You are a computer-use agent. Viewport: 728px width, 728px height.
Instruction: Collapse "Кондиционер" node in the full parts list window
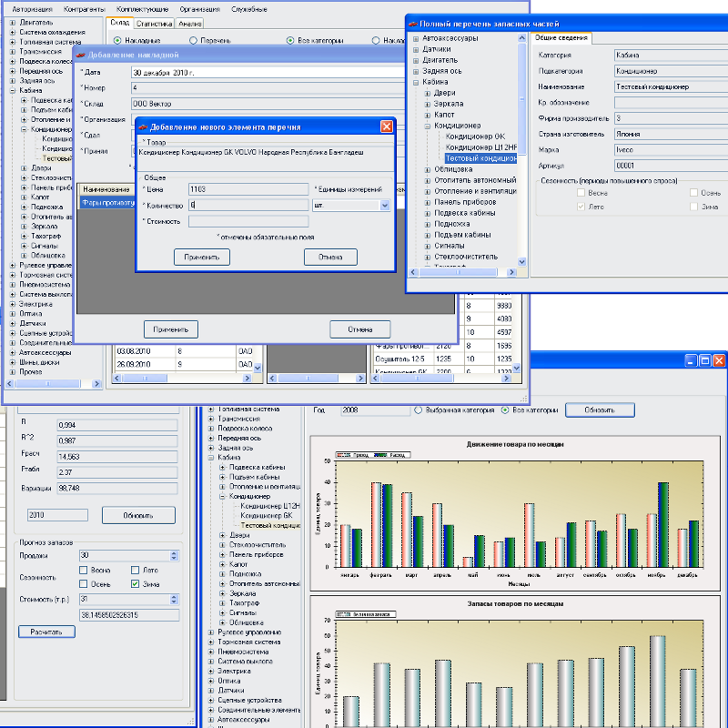pyautogui.click(x=428, y=126)
